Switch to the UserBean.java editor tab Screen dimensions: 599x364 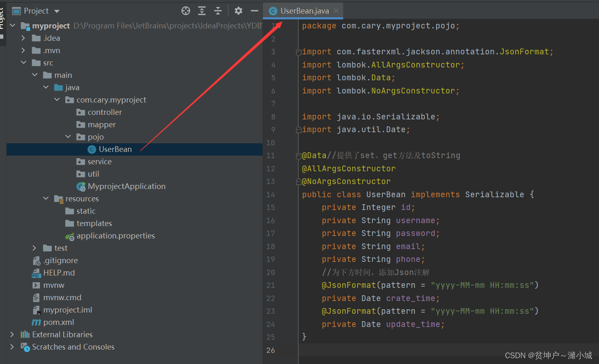coord(303,11)
